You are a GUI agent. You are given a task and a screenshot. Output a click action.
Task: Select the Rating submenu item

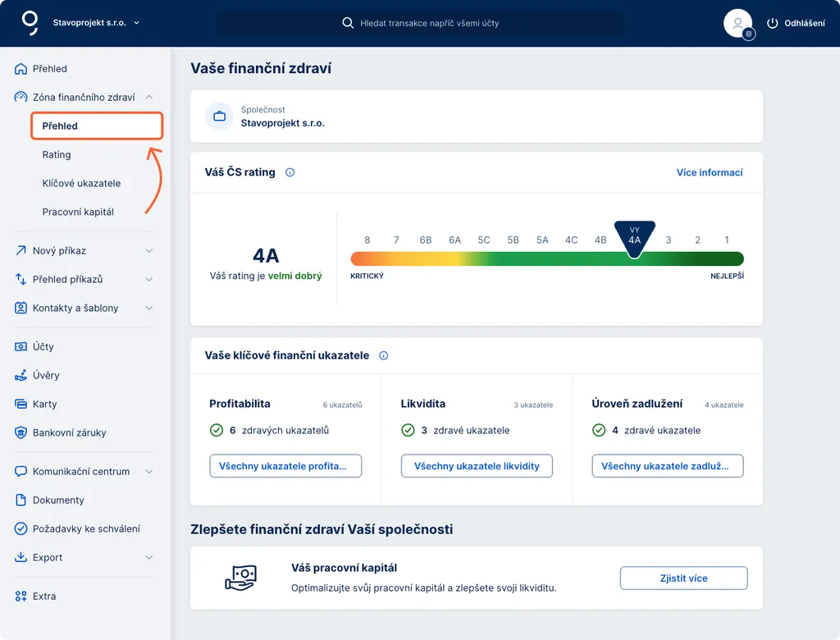click(57, 154)
